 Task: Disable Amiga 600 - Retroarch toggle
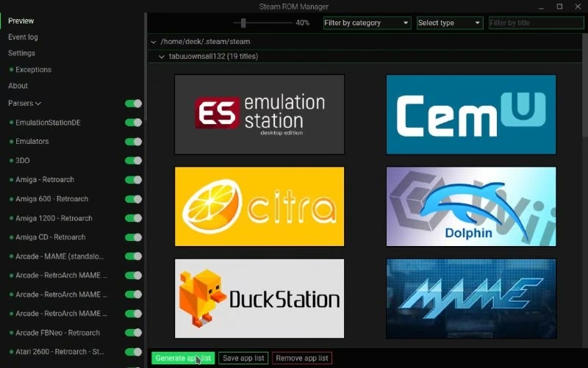(133, 199)
